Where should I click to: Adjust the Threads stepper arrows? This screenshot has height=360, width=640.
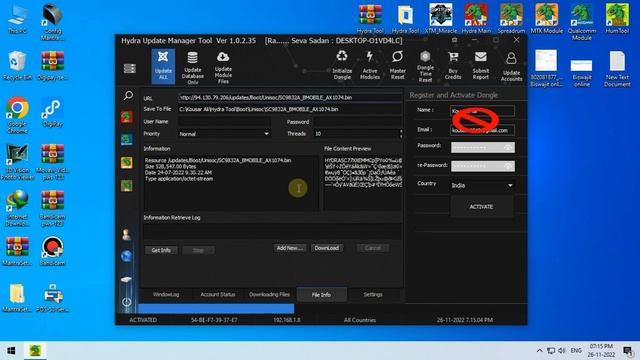click(401, 134)
